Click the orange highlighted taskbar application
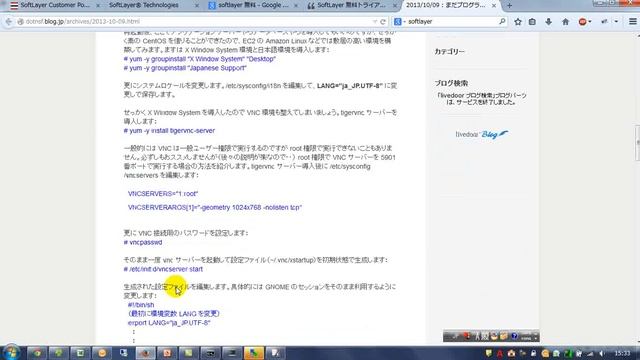This screenshot has width=640, height=360. point(253,353)
